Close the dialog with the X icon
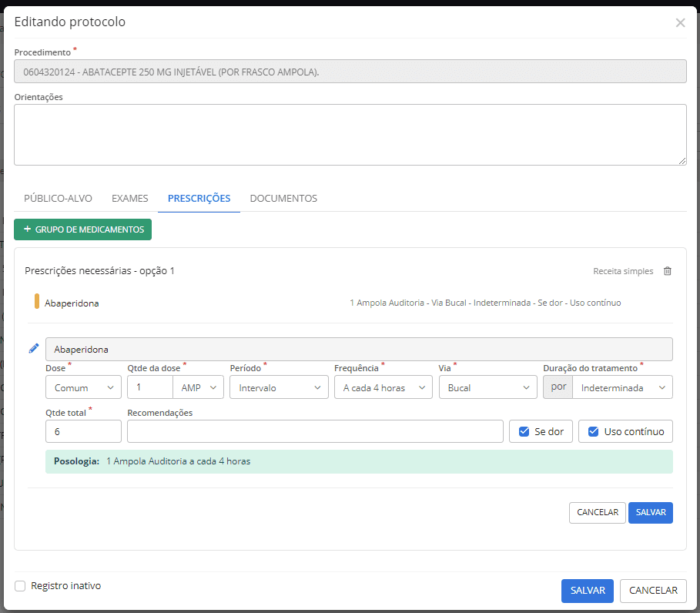 (680, 22)
